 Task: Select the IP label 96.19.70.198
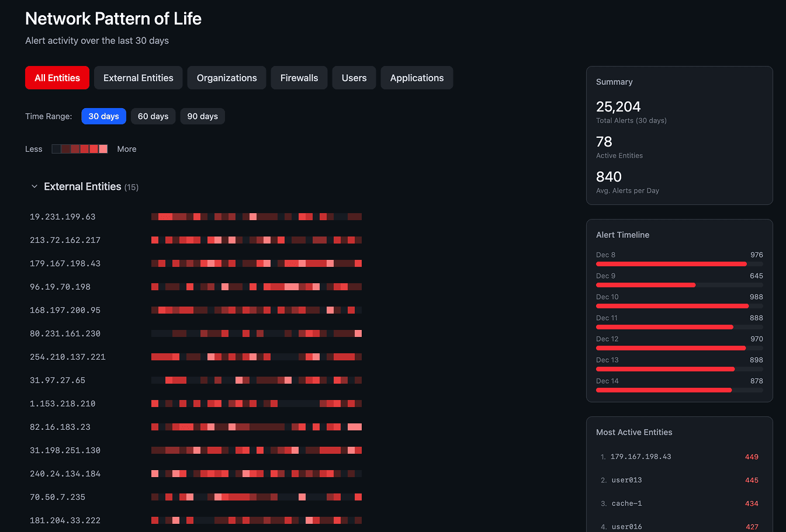(x=60, y=287)
